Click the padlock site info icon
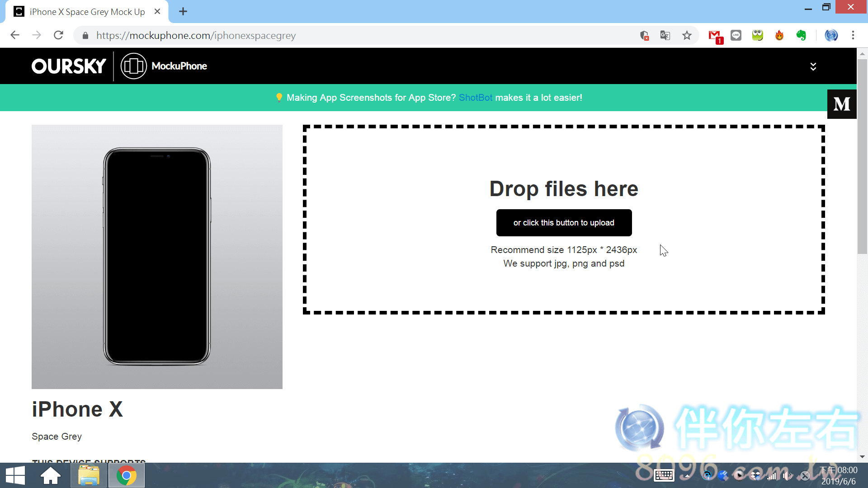This screenshot has height=488, width=868. (85, 35)
